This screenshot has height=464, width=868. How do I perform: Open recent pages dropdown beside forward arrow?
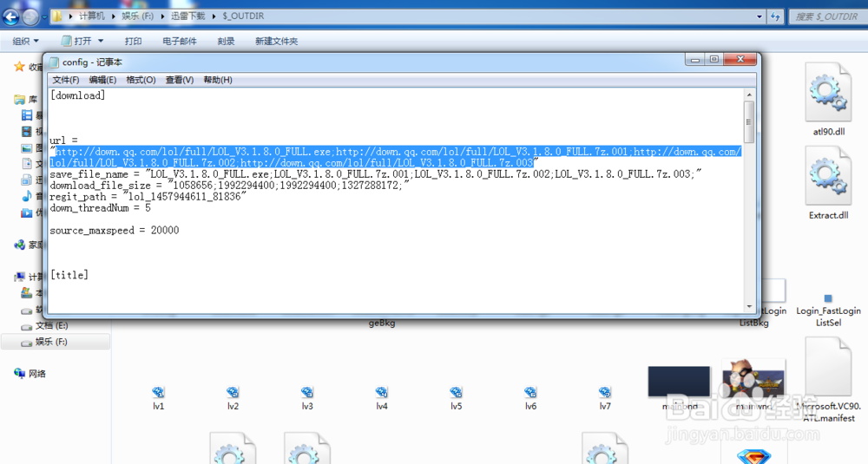coord(44,17)
